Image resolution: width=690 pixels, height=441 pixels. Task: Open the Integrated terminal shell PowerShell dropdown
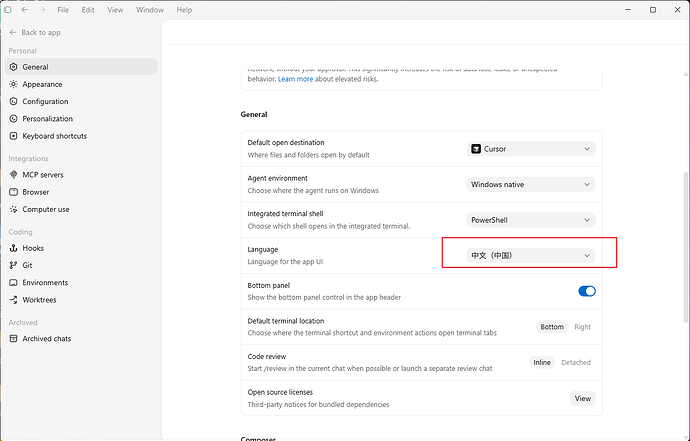pyautogui.click(x=531, y=220)
